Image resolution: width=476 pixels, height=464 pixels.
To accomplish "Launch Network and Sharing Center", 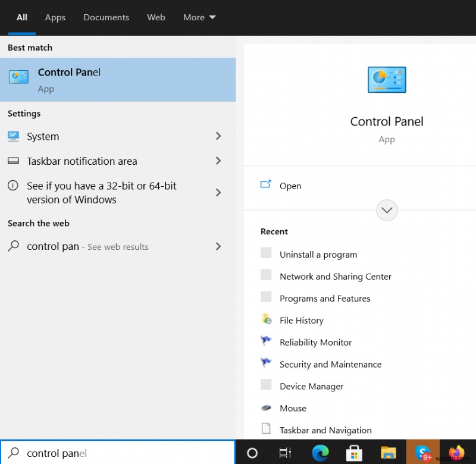I will pyautogui.click(x=335, y=276).
